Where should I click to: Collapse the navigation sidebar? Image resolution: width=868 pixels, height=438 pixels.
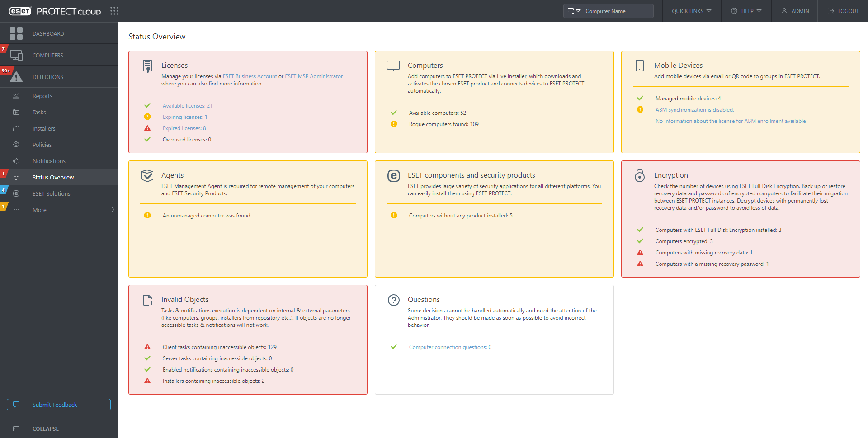45,429
